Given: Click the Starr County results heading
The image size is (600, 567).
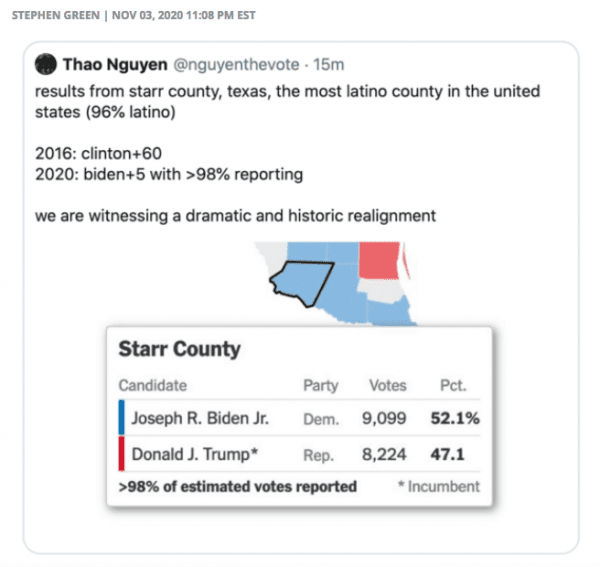Looking at the screenshot, I should pos(179,349).
